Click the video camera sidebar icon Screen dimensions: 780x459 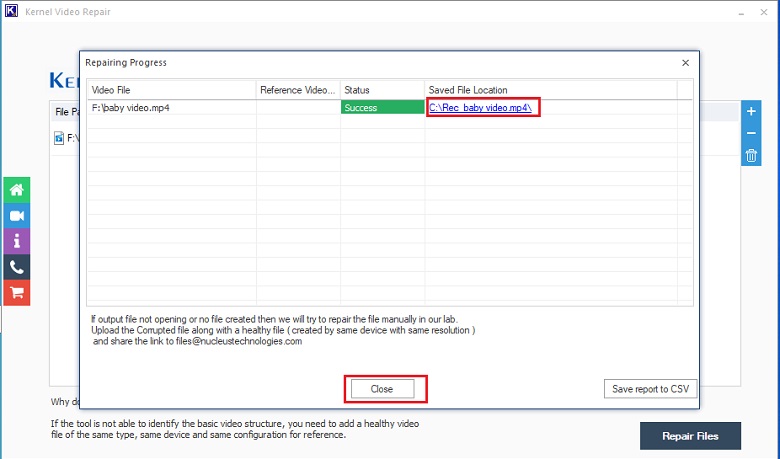pos(16,216)
